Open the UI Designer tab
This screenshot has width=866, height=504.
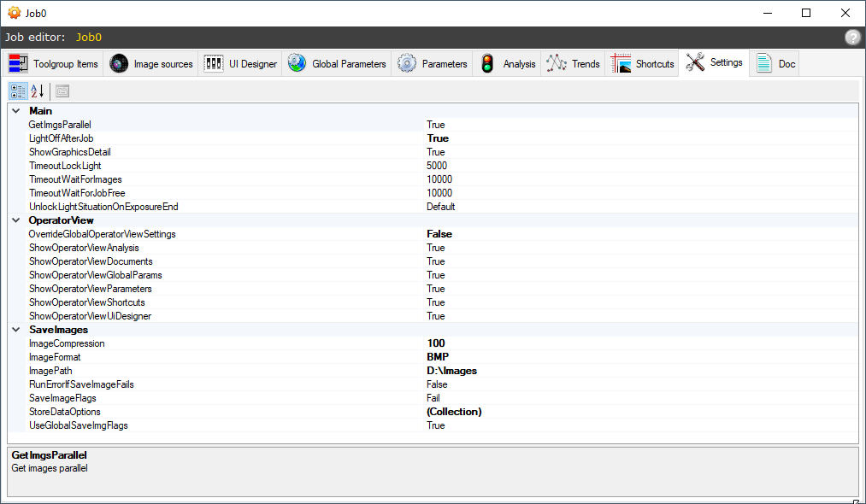(x=239, y=64)
